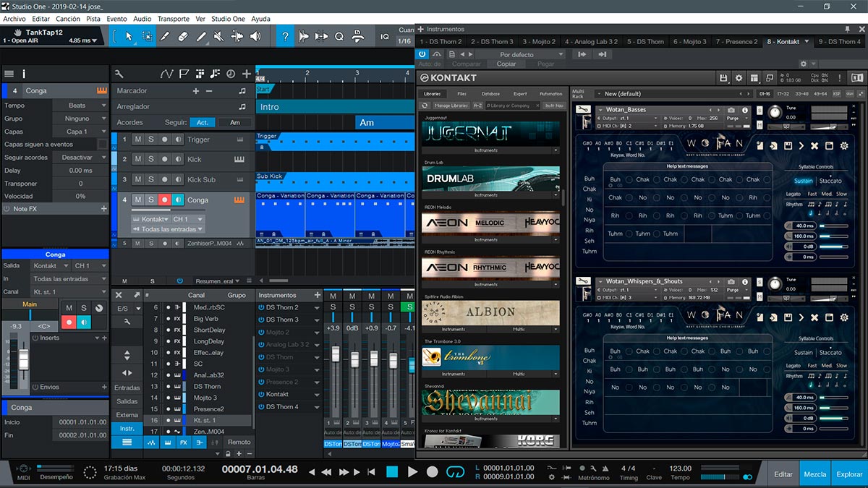This screenshot has width=868, height=488.
Task: Open the Ayuda menu
Action: [x=260, y=19]
